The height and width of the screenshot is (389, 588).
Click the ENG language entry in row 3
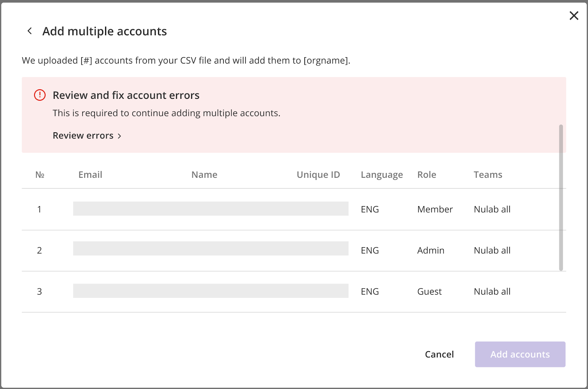369,291
